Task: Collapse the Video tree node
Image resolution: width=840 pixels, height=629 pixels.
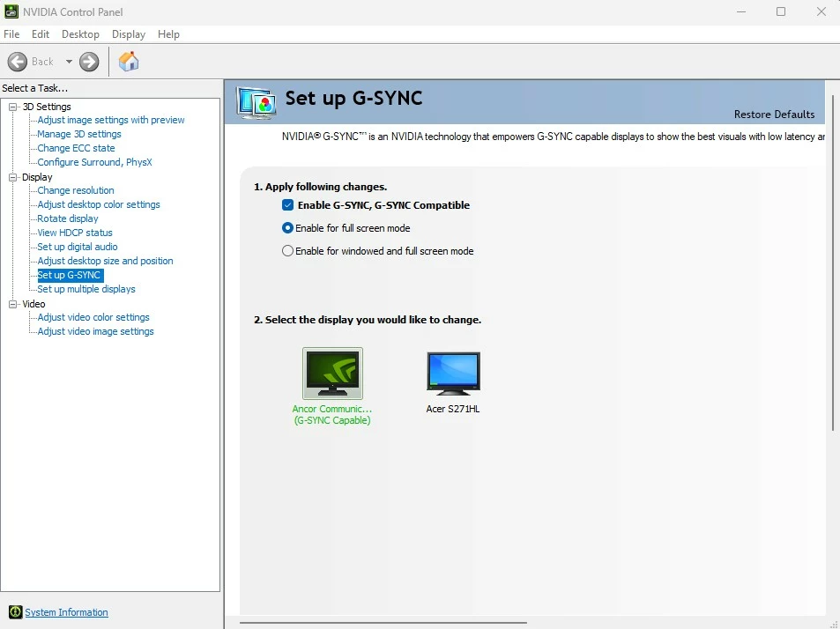Action: point(12,304)
